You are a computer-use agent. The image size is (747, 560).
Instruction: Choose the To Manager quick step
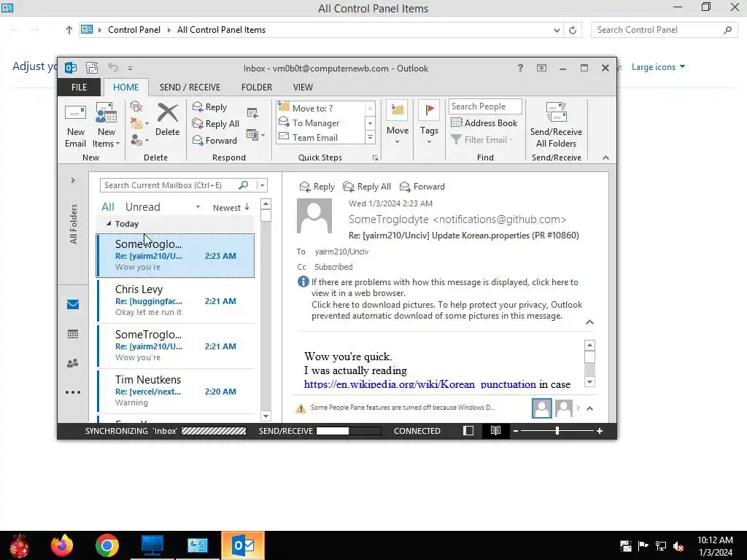321,122
